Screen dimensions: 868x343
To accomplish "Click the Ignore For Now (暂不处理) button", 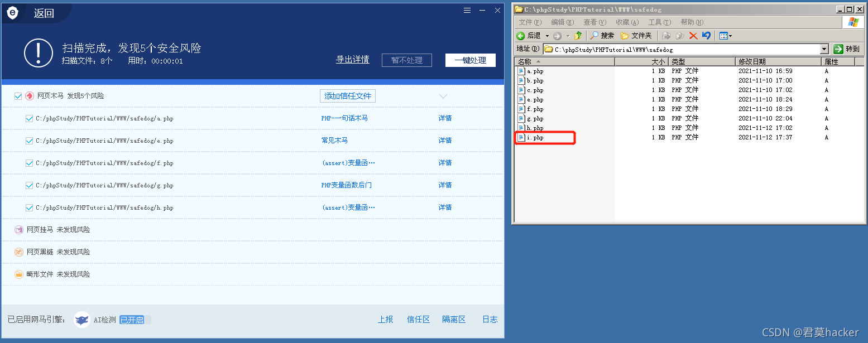I will [407, 60].
